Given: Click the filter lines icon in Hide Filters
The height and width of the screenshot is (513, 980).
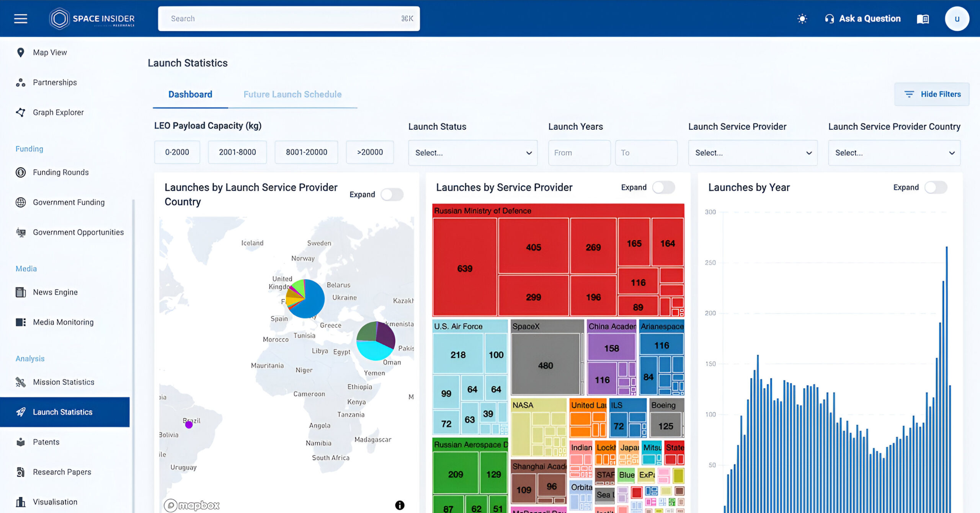Looking at the screenshot, I should click(909, 94).
